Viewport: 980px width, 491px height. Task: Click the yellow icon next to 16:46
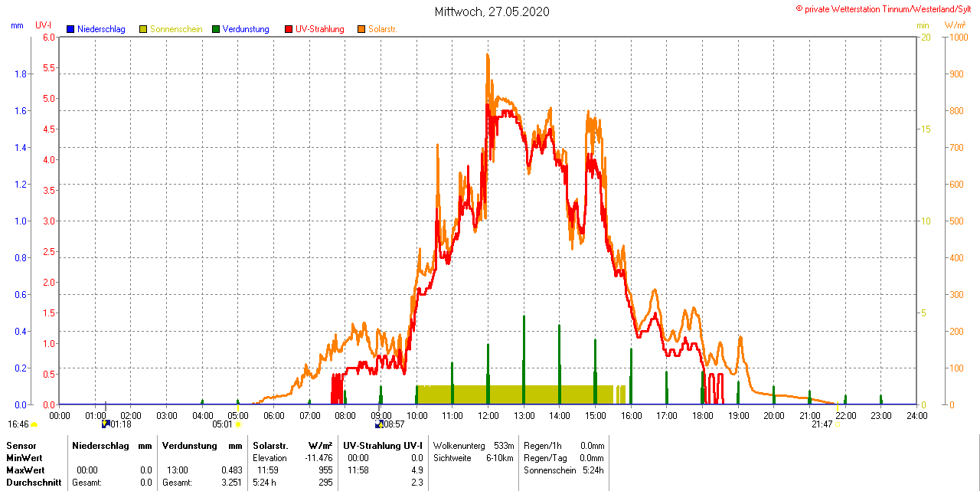(34, 424)
